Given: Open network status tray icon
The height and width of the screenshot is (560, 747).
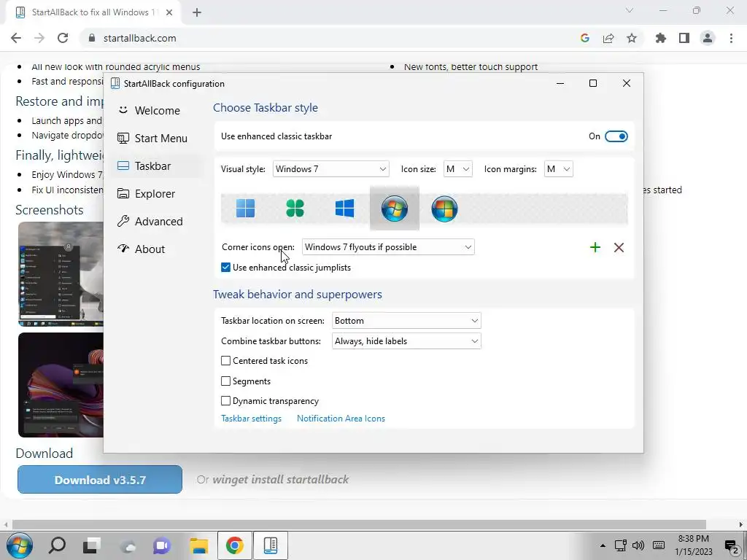Looking at the screenshot, I should coord(620,545).
